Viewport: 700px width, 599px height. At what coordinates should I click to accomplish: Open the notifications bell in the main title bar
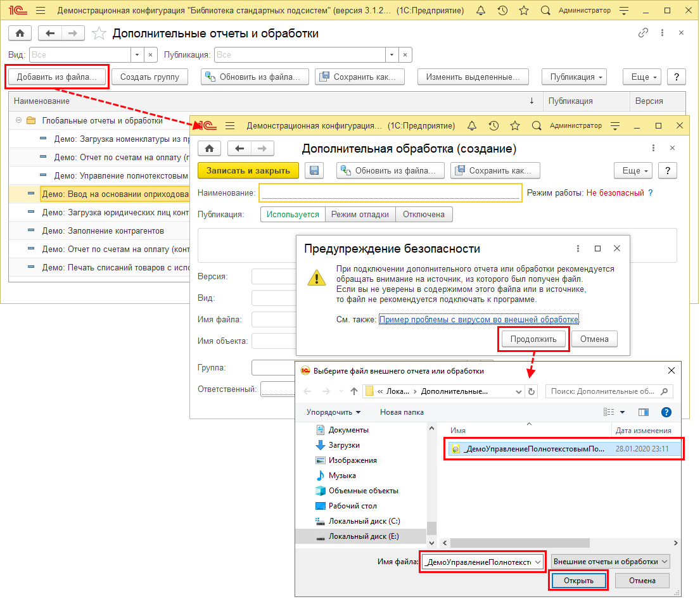[480, 11]
